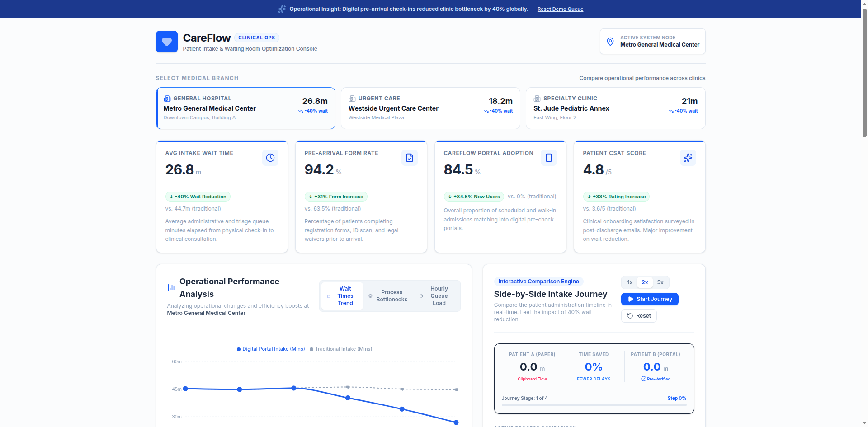
Task: Click the building icon next to Specialty Clinic
Action: click(x=537, y=99)
